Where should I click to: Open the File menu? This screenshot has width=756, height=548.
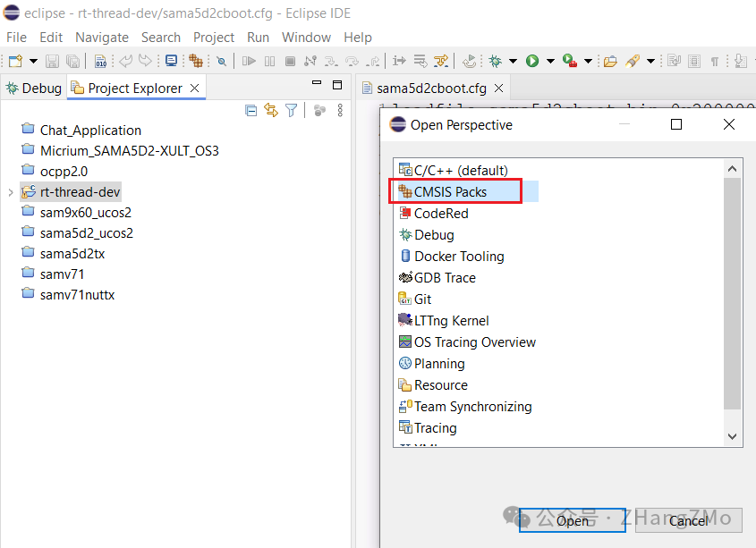[x=16, y=38]
